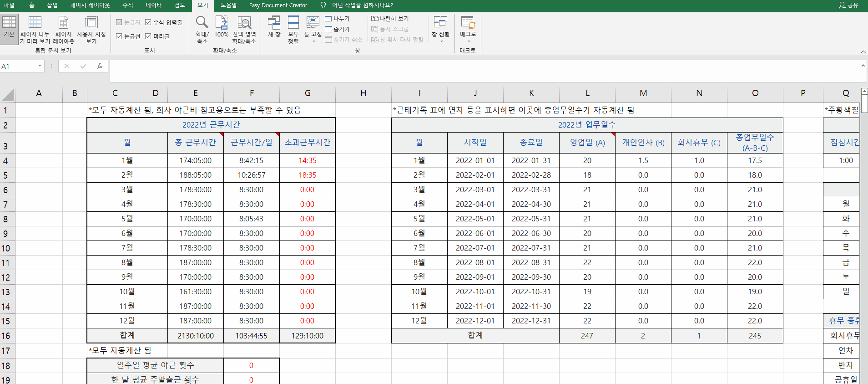The image size is (868, 384).
Task: Split the window (나누기)
Action: pos(337,19)
